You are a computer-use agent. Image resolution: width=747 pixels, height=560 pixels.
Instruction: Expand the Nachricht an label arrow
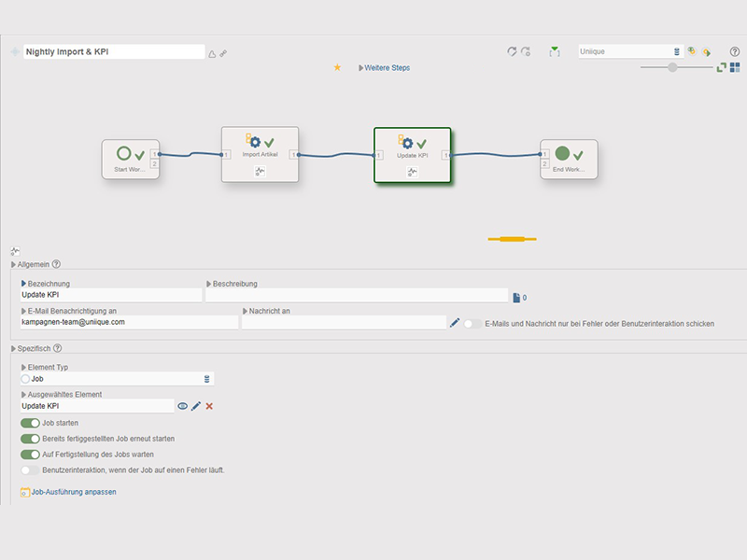[245, 311]
